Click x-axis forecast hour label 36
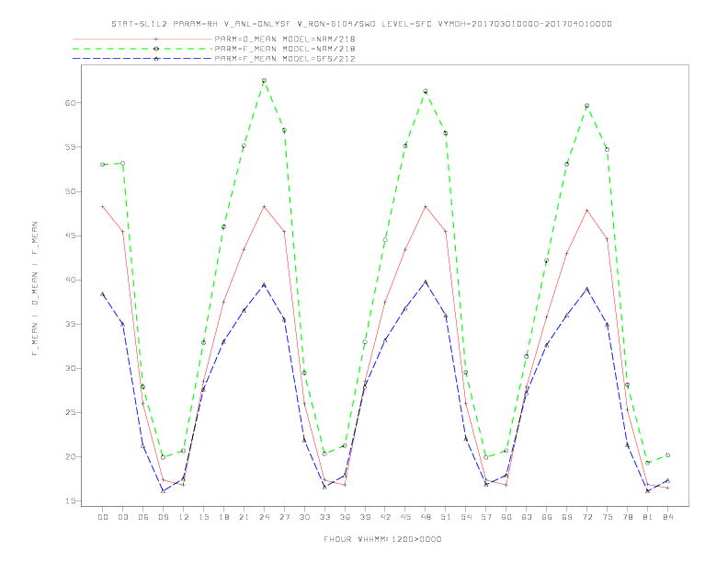The height and width of the screenshot is (563, 728). [x=345, y=517]
